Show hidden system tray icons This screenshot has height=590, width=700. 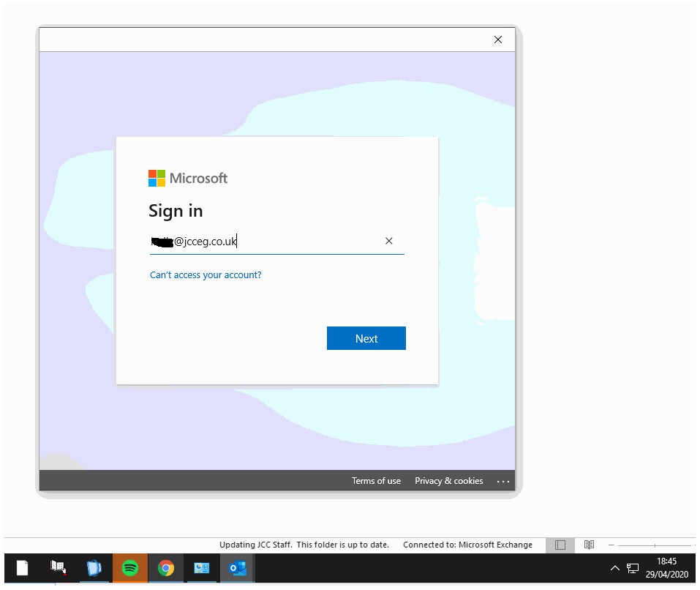pos(614,568)
